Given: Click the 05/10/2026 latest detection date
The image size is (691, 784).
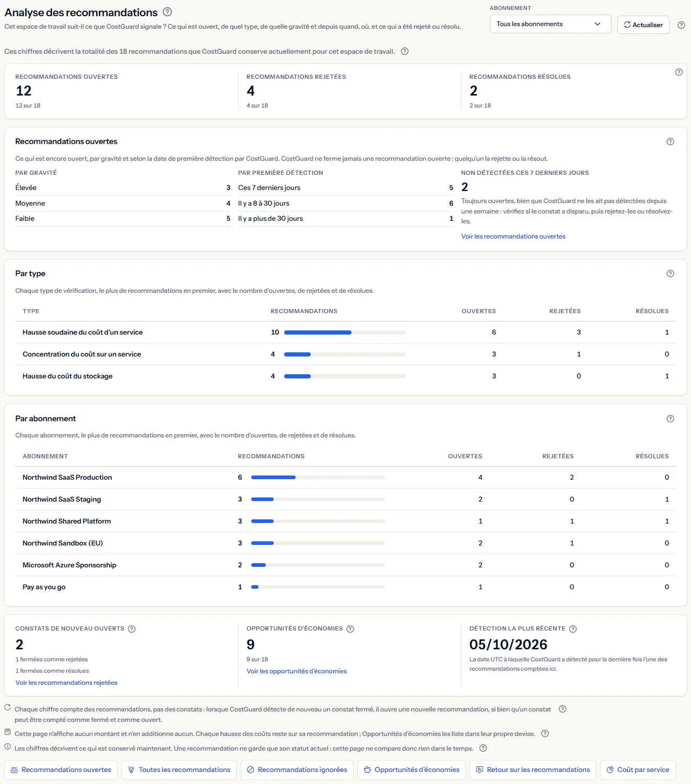Looking at the screenshot, I should click(508, 645).
